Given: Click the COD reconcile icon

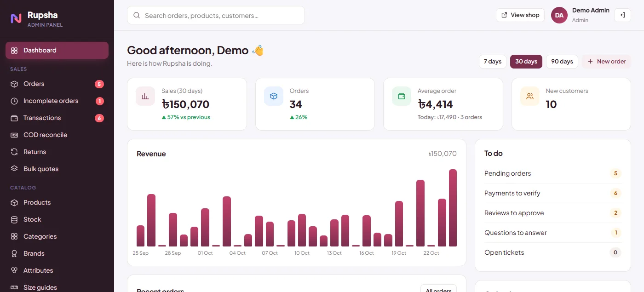Looking at the screenshot, I should pos(14,135).
